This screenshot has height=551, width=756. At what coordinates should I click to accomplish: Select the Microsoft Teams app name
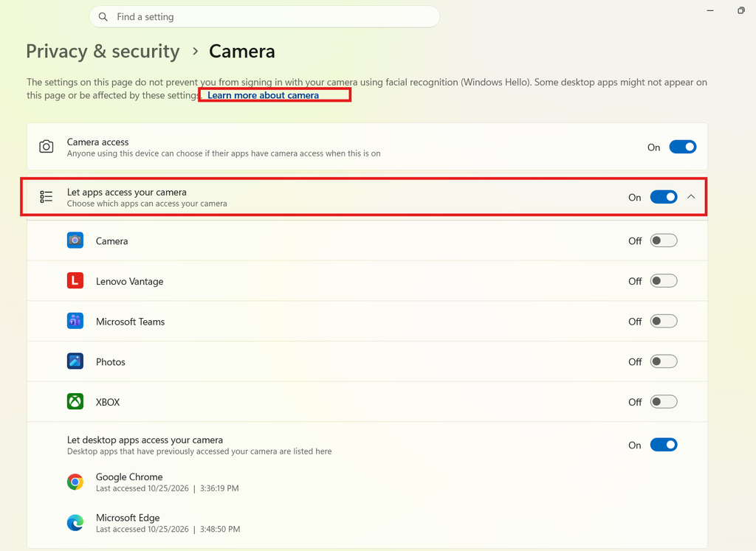130,322
